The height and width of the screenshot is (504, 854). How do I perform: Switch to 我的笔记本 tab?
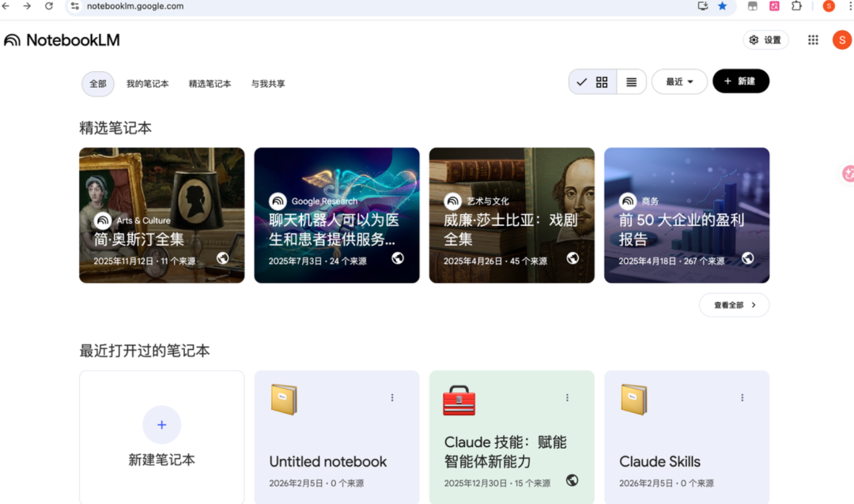click(147, 84)
